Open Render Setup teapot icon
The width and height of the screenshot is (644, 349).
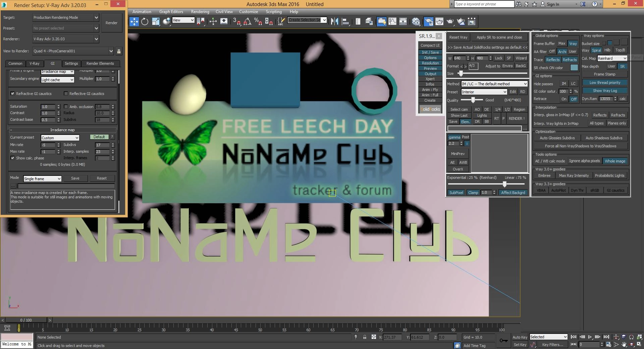(x=428, y=21)
